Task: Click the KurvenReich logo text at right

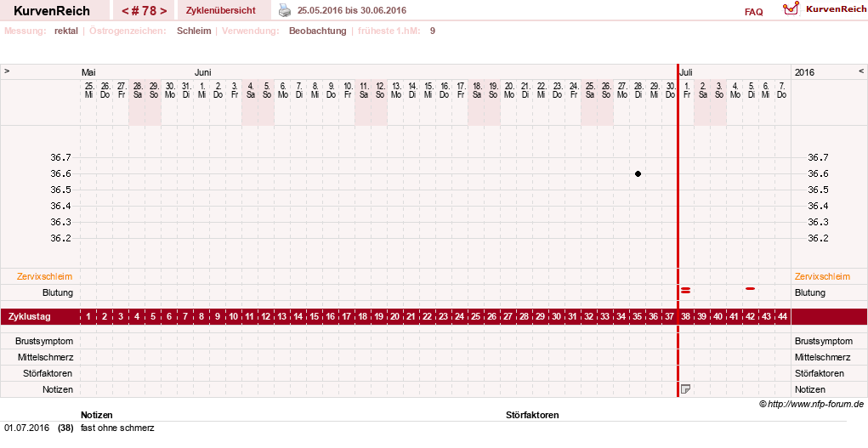Action: click(836, 9)
